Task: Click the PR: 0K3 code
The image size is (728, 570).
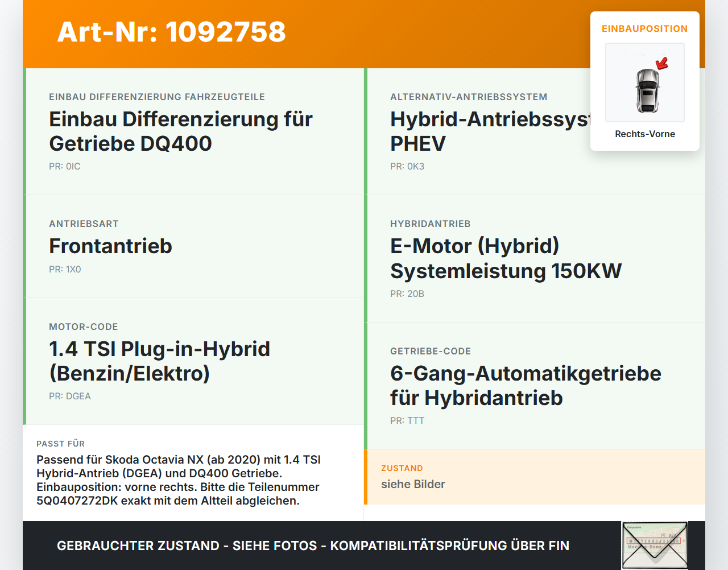Action: tap(407, 166)
